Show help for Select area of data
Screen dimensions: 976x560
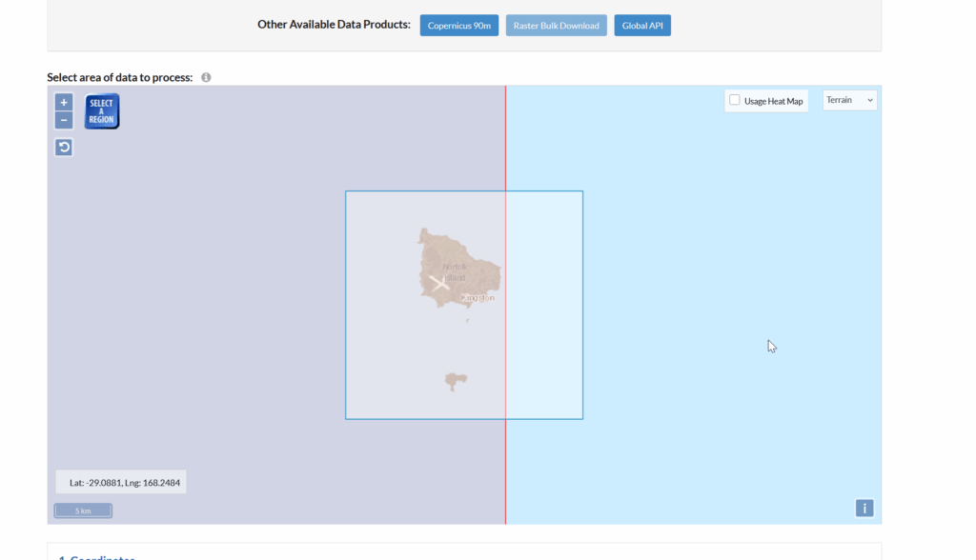pyautogui.click(x=206, y=77)
